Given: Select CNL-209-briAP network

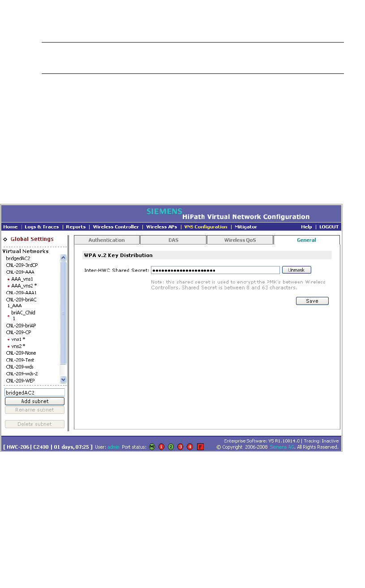Looking at the screenshot, I should tap(21, 326).
